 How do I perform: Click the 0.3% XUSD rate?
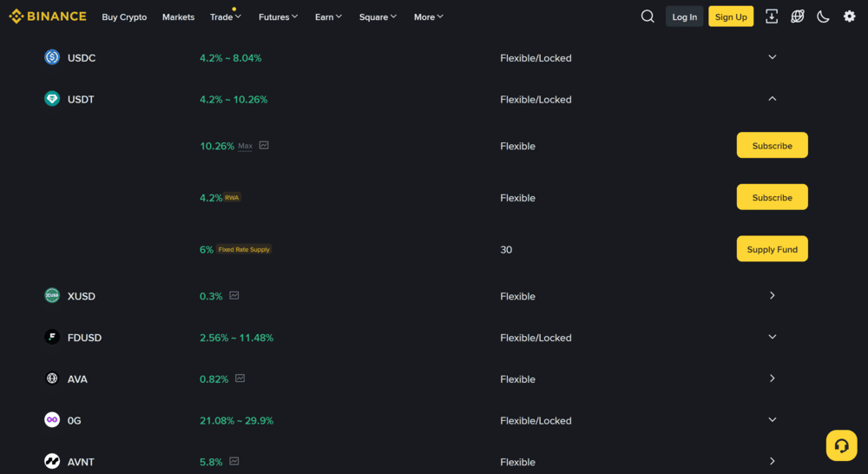(x=211, y=296)
